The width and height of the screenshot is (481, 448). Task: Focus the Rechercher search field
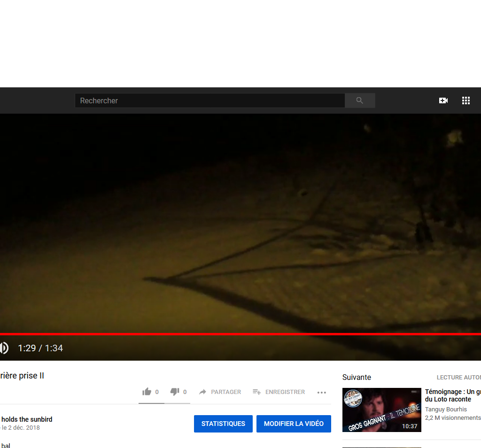pos(209,100)
